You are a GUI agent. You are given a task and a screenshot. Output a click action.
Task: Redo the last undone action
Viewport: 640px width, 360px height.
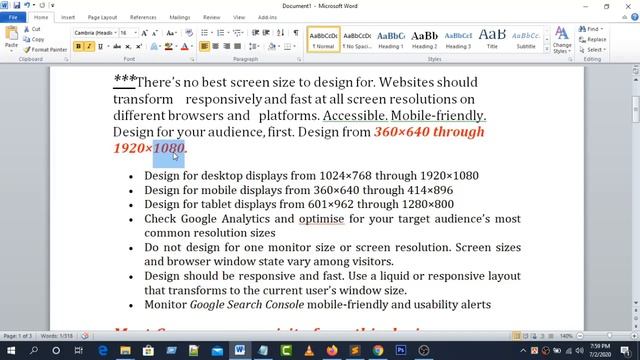[42, 6]
